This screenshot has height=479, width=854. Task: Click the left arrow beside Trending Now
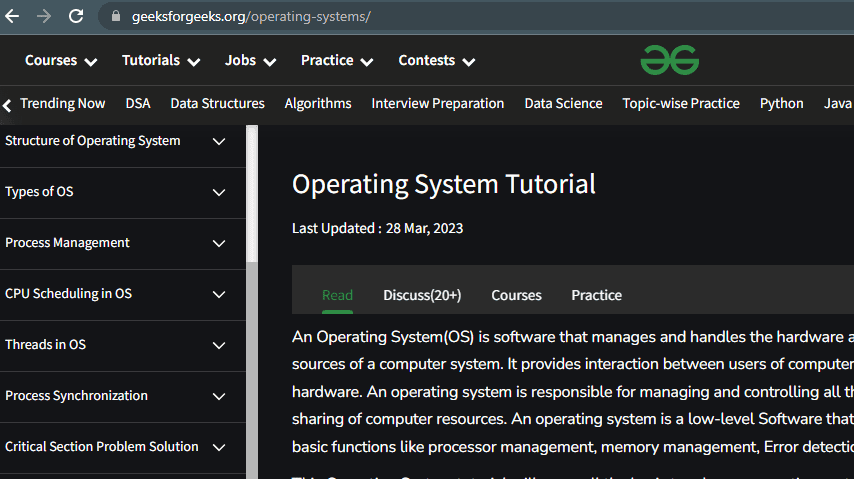pyautogui.click(x=7, y=105)
